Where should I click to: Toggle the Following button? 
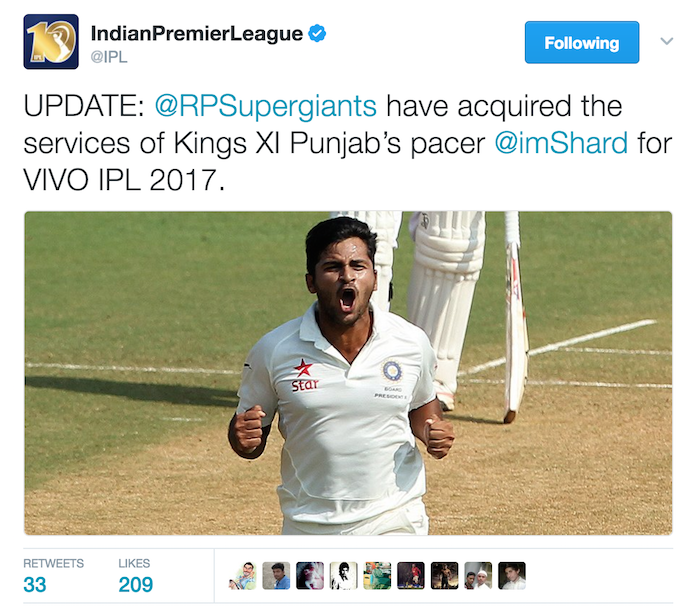(582, 42)
